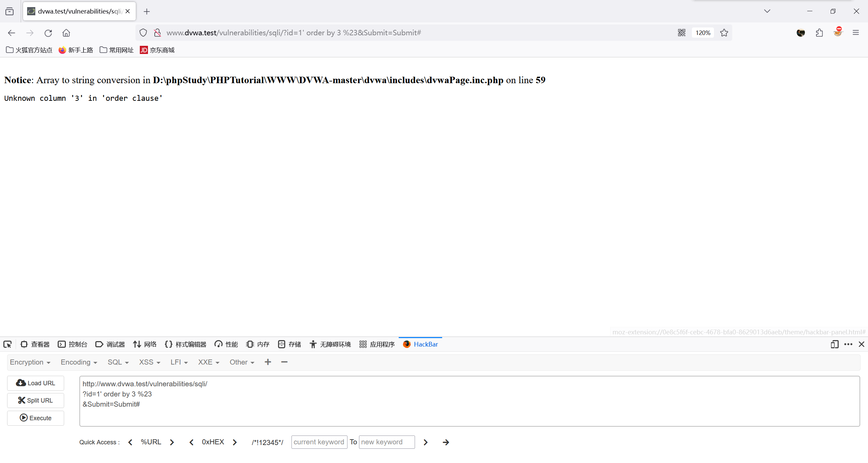The height and width of the screenshot is (463, 868).
Task: Expand the XXE dropdown
Action: pos(209,362)
